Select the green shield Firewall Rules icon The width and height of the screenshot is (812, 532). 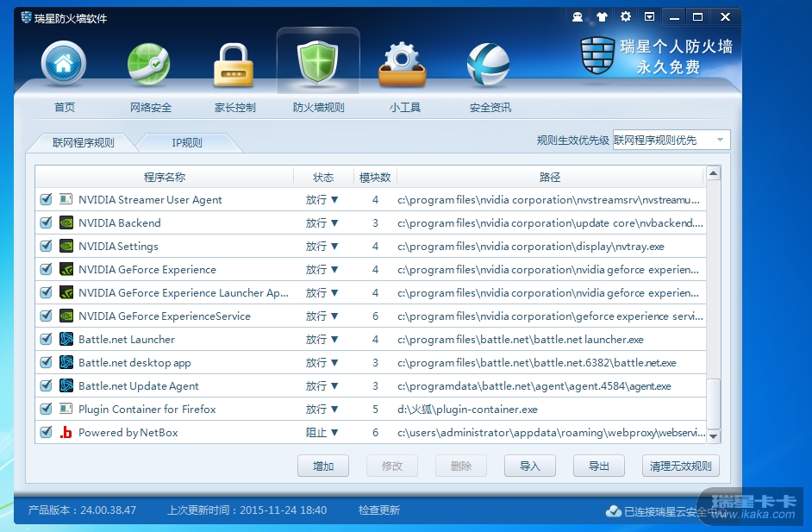click(317, 62)
